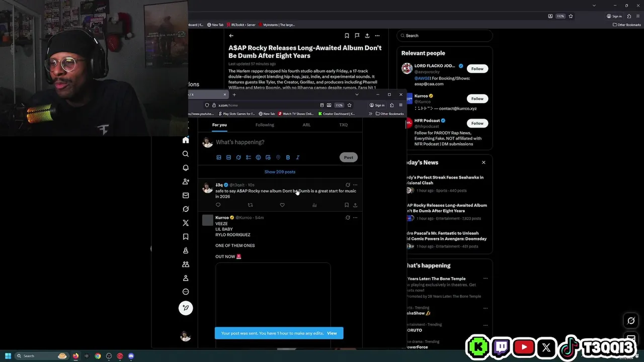Open more menu on the Kurrco post
The height and width of the screenshot is (362, 644).
coord(355,218)
